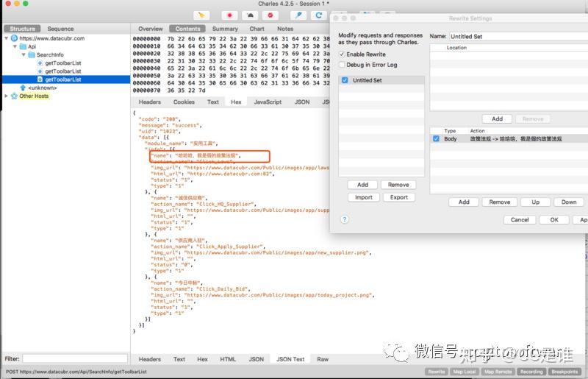Uncheck the Body rewrite rule checkbox
Image resolution: width=588 pixels, height=379 pixels.
436,138
